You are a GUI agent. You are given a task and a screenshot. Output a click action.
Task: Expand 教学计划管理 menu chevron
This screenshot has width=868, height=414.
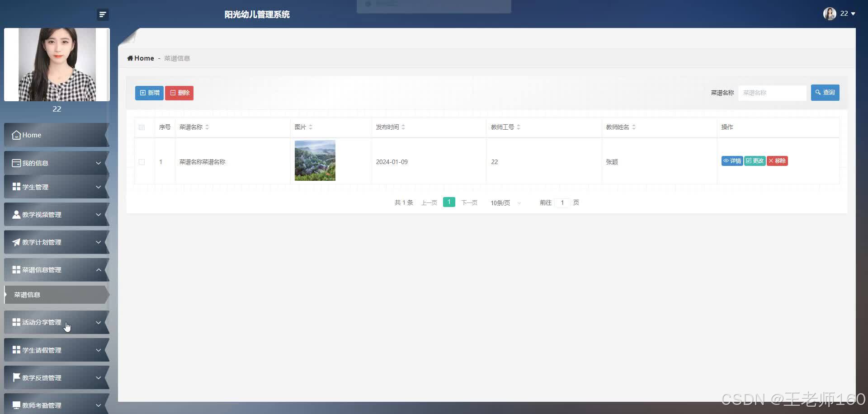(99, 242)
